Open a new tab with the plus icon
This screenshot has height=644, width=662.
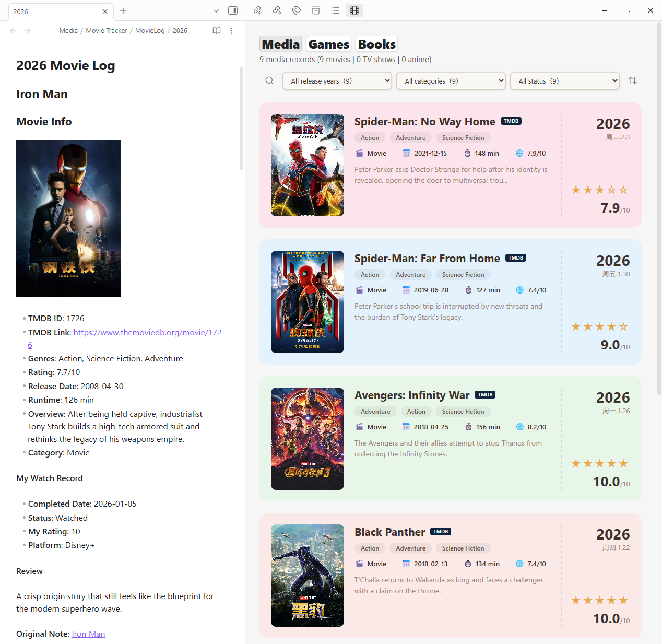point(123,11)
